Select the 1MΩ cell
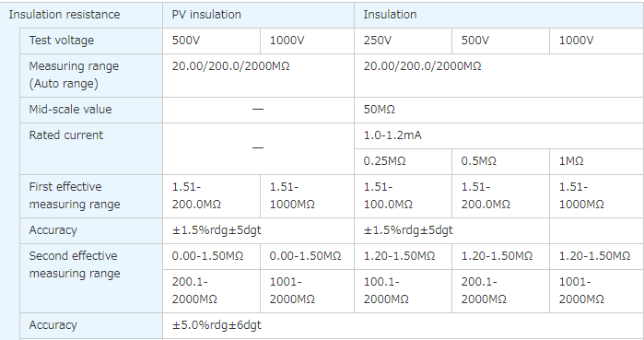Screen dimensions: 644x340 pos(597,161)
